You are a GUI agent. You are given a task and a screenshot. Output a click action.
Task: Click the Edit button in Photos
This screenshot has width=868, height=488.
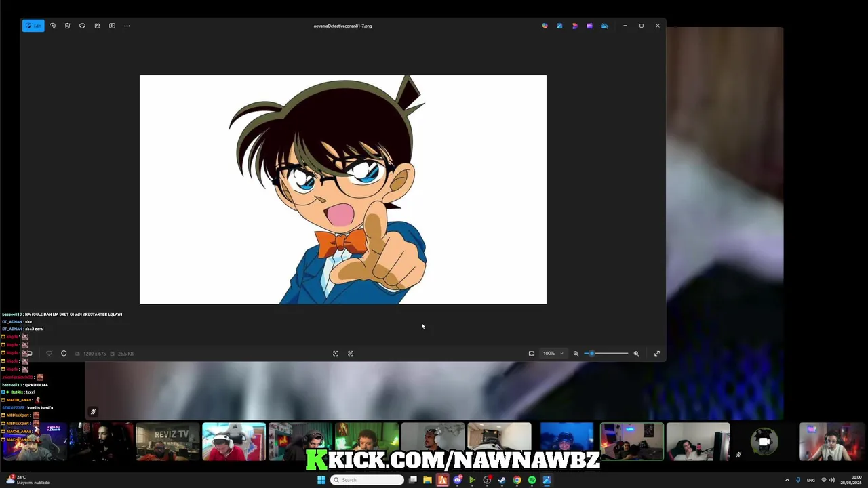[x=33, y=26]
